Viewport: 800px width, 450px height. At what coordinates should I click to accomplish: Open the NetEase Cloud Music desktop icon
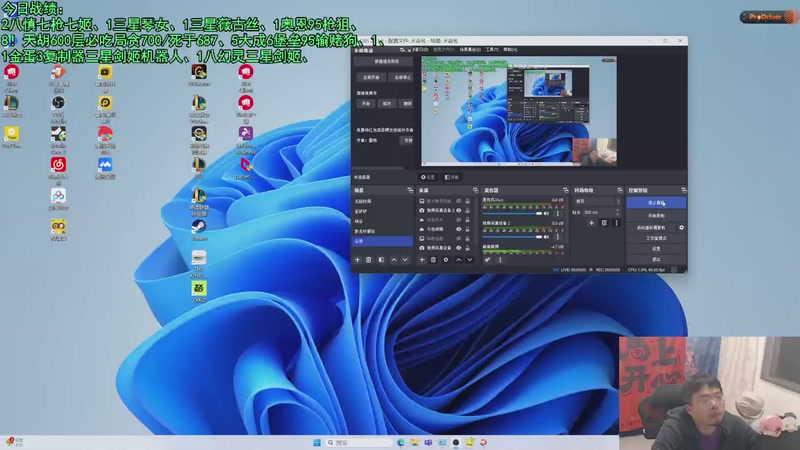tap(58, 170)
